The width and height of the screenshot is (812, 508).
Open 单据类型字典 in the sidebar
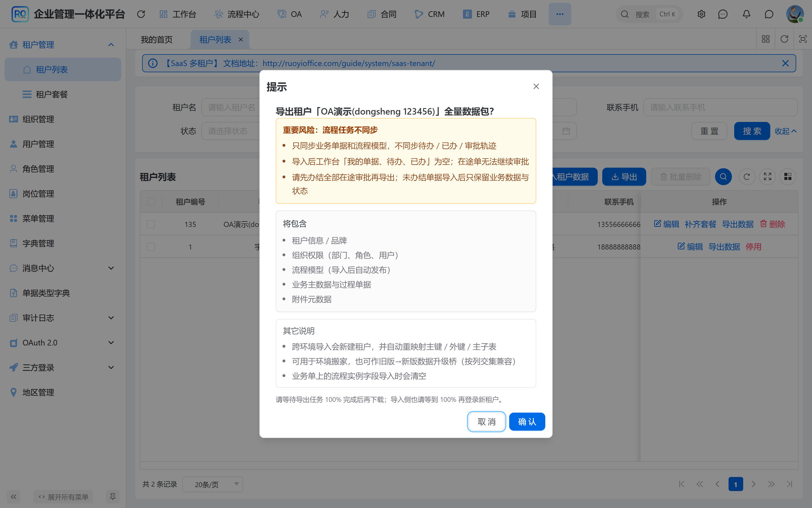point(63,293)
